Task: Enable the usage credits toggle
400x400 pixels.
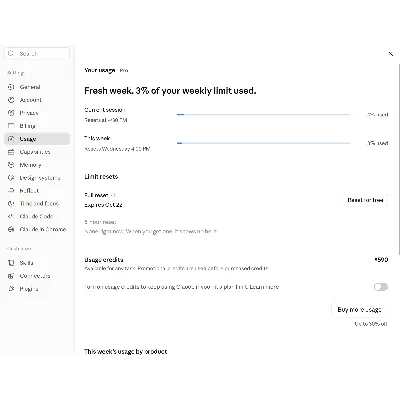Action: pyautogui.click(x=381, y=287)
